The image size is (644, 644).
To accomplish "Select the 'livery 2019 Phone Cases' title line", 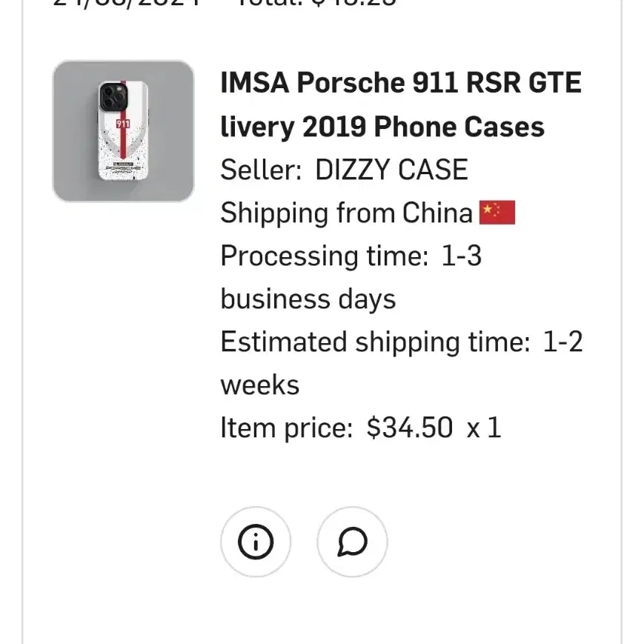I will coord(382,127).
